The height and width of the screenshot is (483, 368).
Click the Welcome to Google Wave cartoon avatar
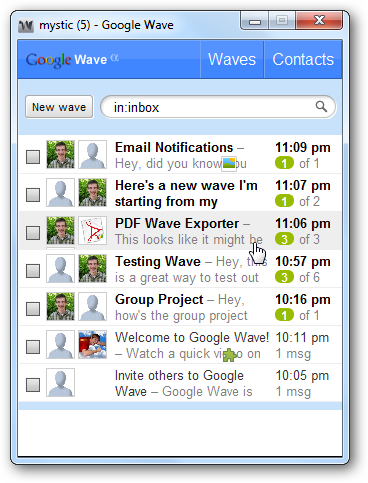point(93,344)
